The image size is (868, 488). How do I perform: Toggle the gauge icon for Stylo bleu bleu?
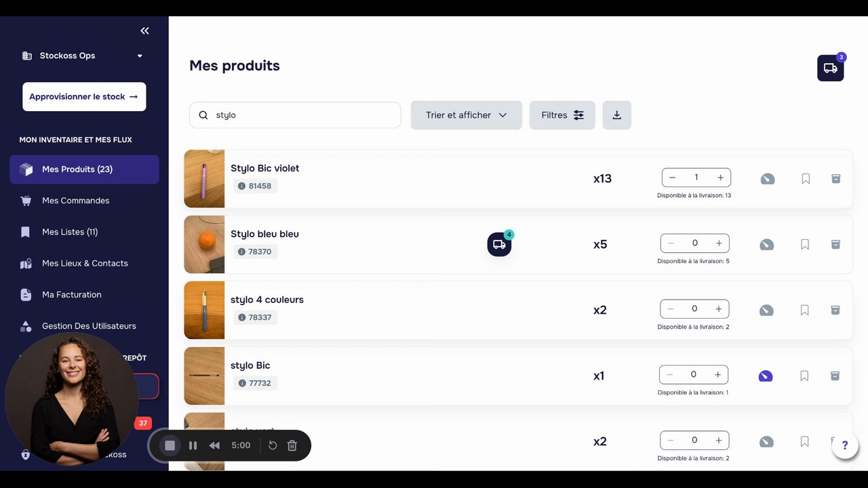(767, 245)
